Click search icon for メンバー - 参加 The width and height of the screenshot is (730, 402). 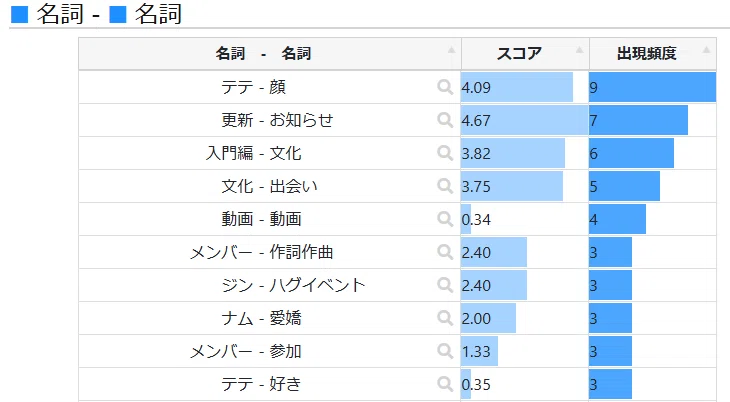click(x=445, y=351)
